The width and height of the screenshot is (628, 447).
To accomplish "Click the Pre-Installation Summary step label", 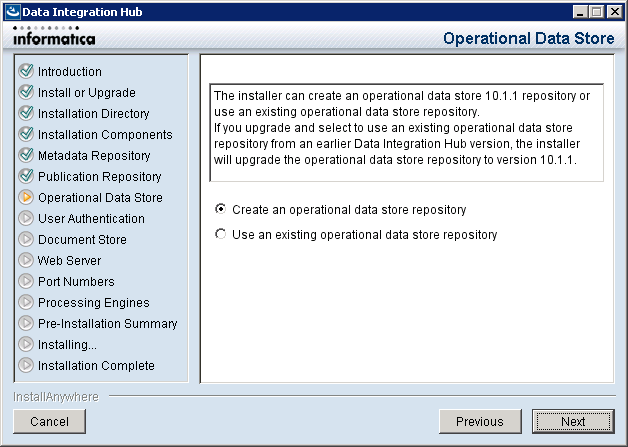I will point(108,324).
